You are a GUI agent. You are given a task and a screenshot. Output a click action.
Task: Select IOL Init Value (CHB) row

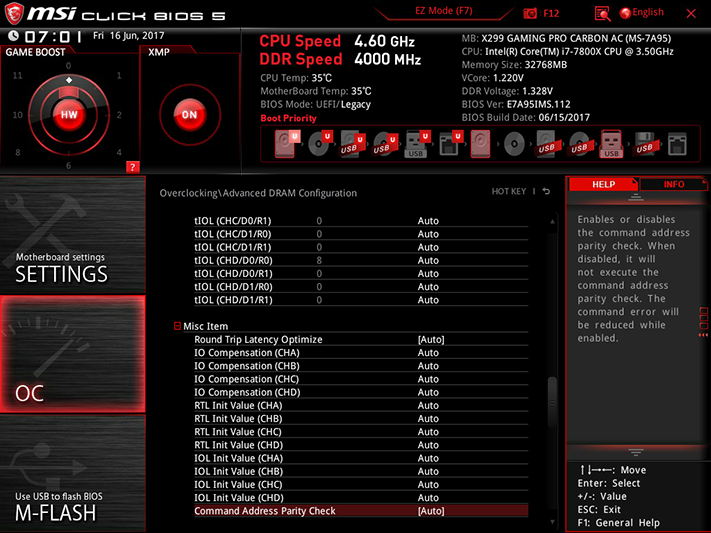click(361, 471)
